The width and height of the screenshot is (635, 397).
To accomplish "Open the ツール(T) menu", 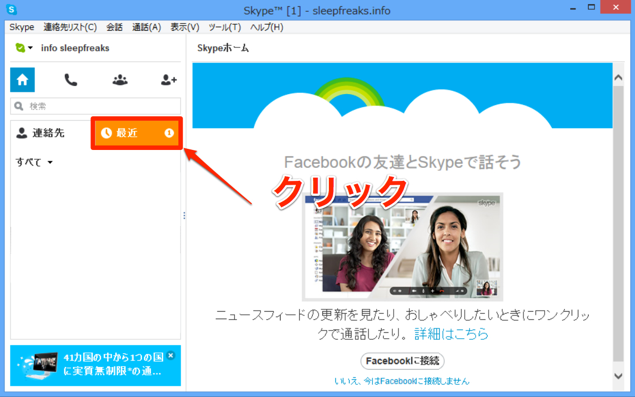I will click(224, 27).
